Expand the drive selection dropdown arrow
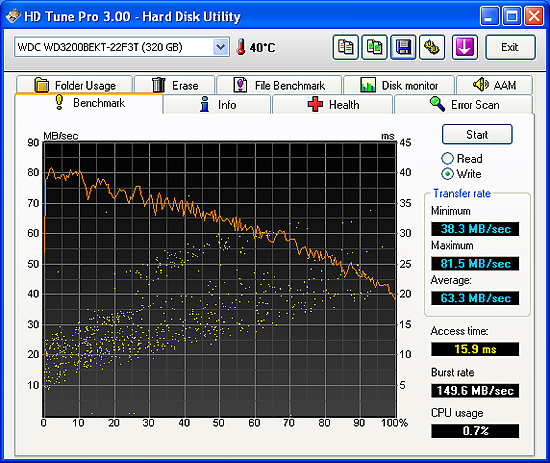This screenshot has height=463, width=550. pos(221,47)
